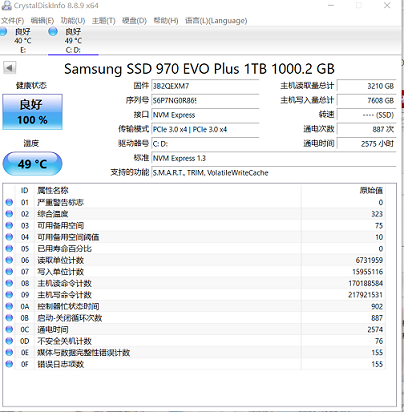
Task: Click the status dot for attribute 0B
Action: click(9, 318)
